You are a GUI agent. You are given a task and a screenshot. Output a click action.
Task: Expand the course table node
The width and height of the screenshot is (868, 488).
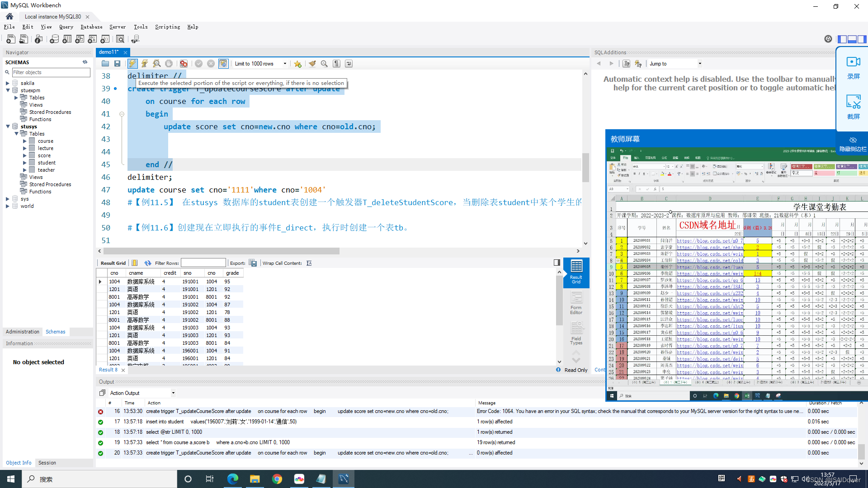25,141
